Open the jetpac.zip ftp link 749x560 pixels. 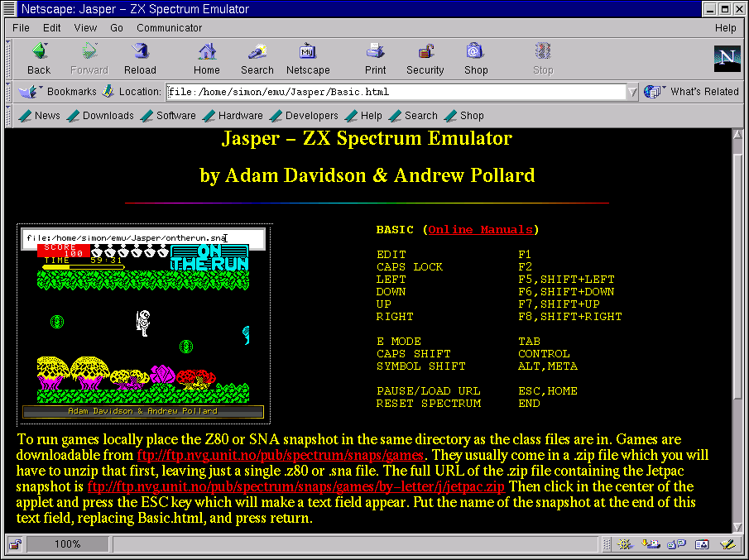point(296,486)
